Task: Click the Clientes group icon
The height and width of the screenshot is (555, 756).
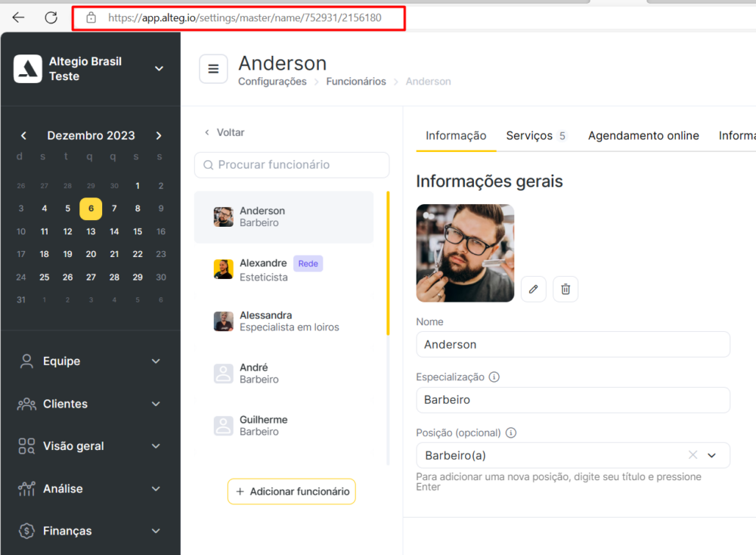Action: [x=26, y=404]
